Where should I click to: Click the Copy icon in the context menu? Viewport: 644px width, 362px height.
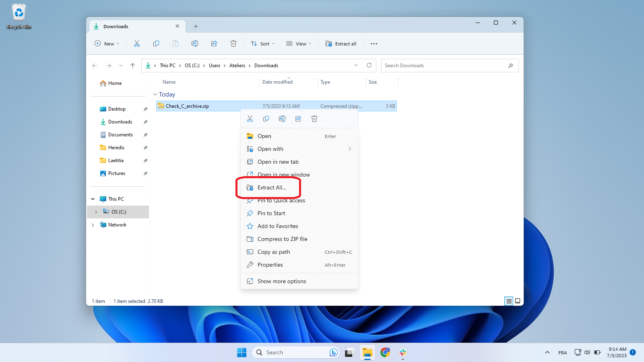[x=266, y=119]
